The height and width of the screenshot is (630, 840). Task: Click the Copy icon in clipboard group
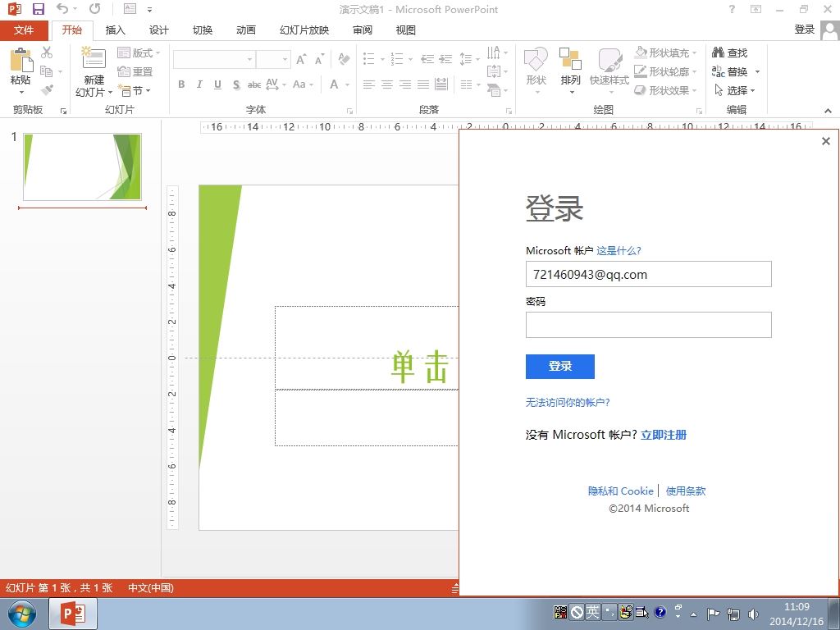click(47, 71)
